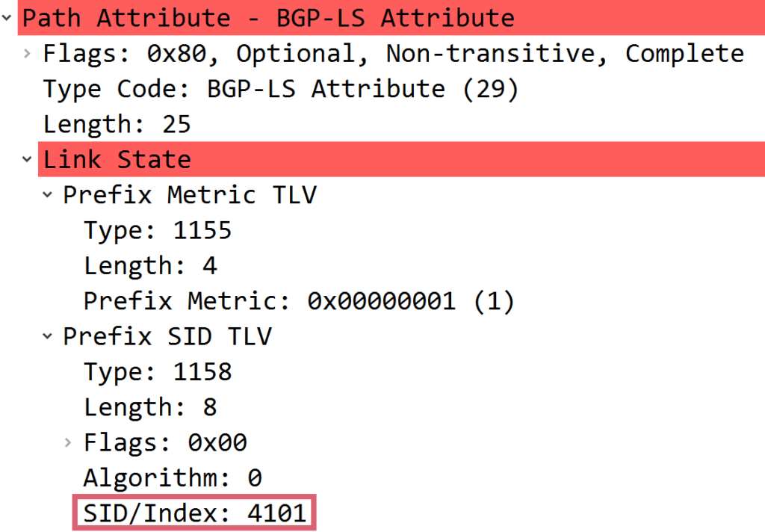Click the Link State heading

[117, 159]
